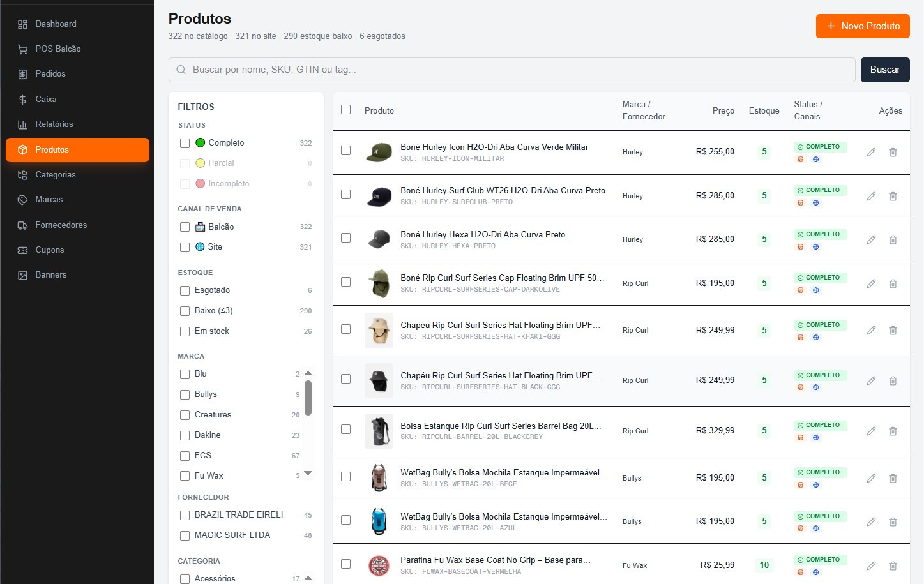Open the Produtos sidebar item
The width and height of the screenshot is (924, 584).
(77, 150)
